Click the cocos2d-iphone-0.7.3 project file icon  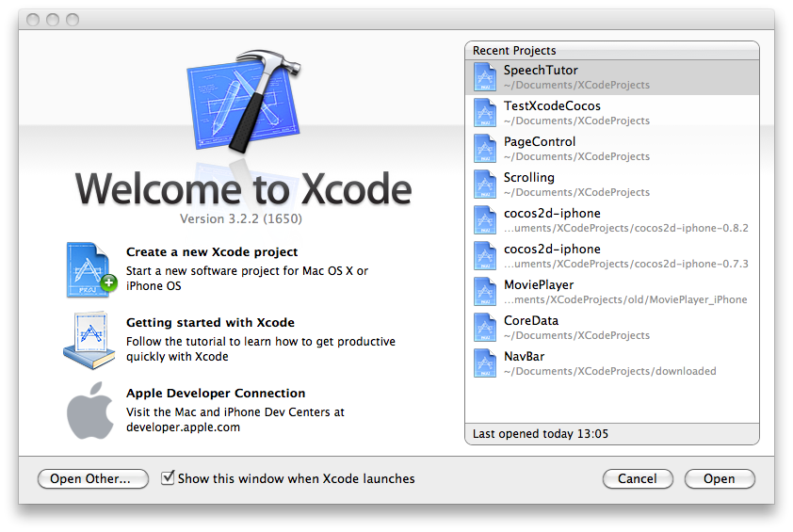484,256
